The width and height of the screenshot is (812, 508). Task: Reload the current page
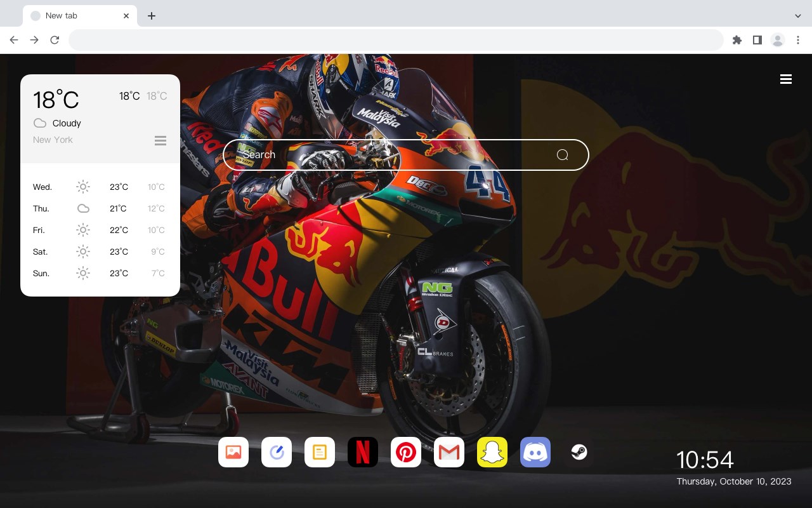click(55, 40)
